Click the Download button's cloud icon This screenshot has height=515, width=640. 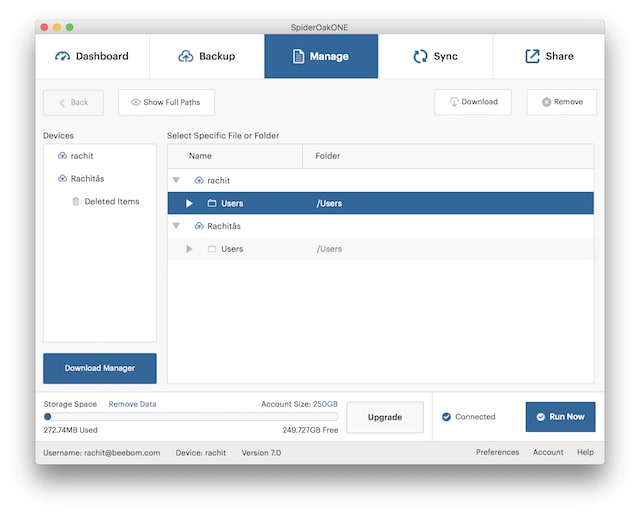click(454, 102)
